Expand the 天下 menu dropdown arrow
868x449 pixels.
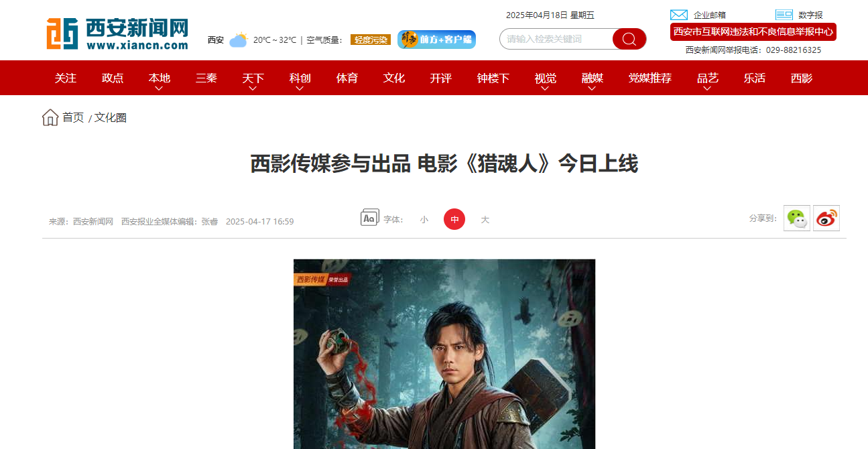click(x=253, y=88)
